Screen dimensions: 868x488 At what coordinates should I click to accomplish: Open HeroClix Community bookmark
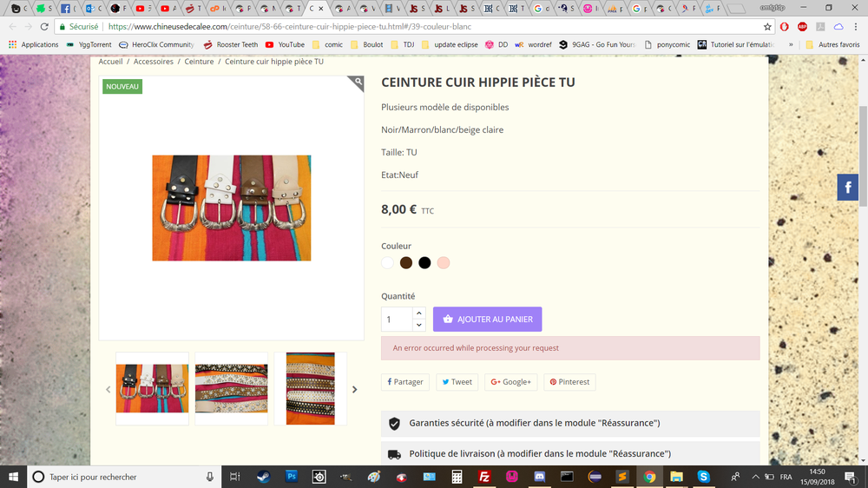pos(156,44)
